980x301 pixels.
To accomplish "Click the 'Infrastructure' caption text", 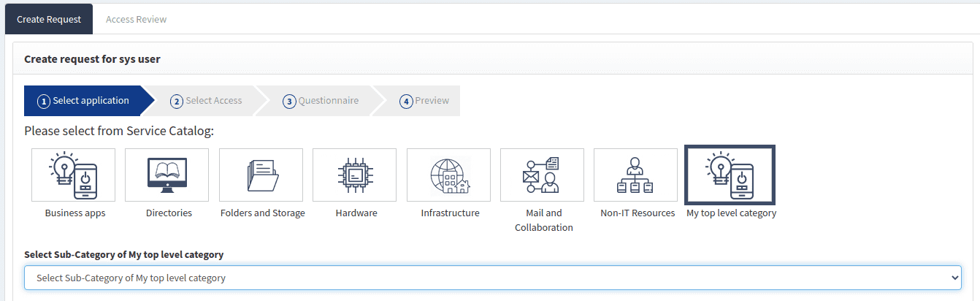I will [x=450, y=213].
